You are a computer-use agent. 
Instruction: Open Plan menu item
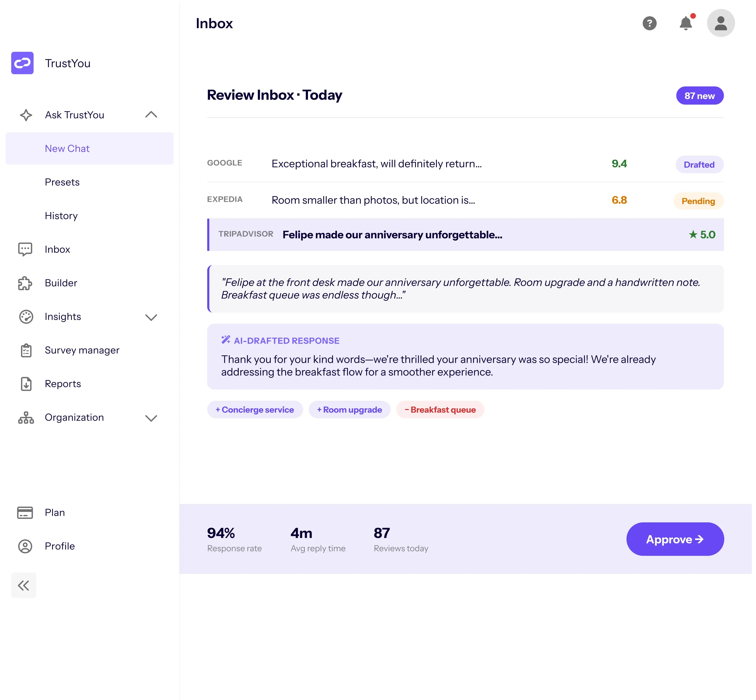click(x=55, y=512)
